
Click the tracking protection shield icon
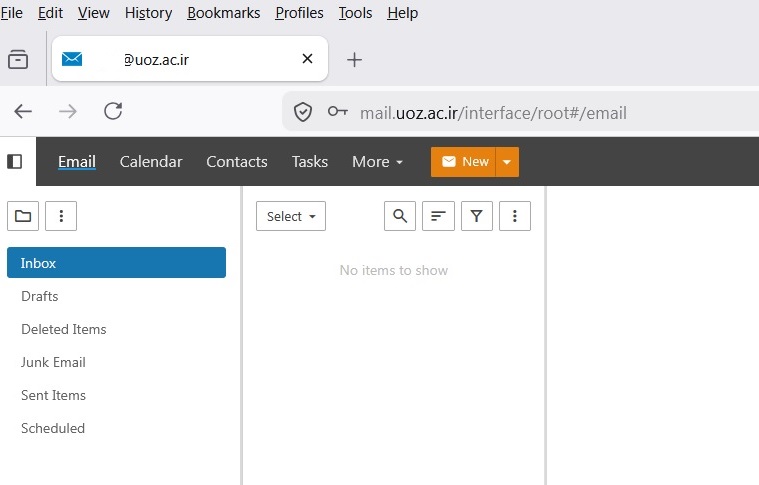[x=303, y=112]
